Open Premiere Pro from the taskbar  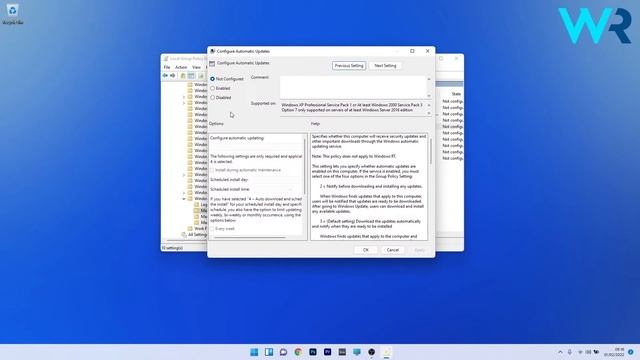click(327, 352)
